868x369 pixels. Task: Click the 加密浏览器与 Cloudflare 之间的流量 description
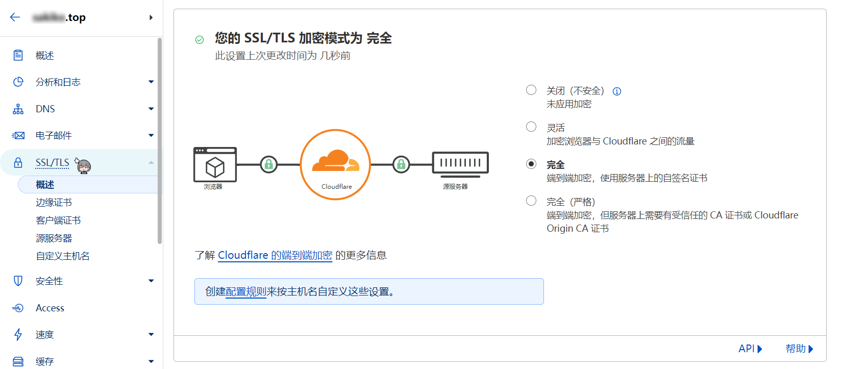point(621,141)
